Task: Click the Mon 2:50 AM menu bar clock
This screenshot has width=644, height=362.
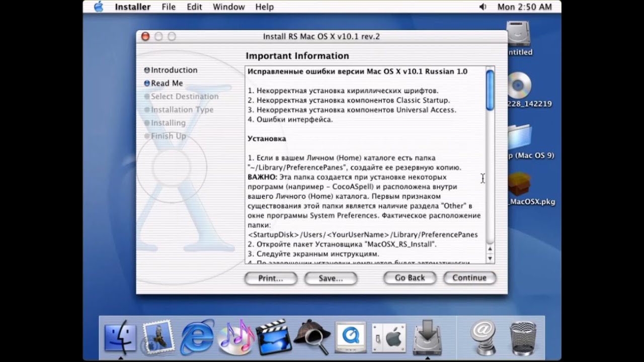Action: [x=524, y=7]
